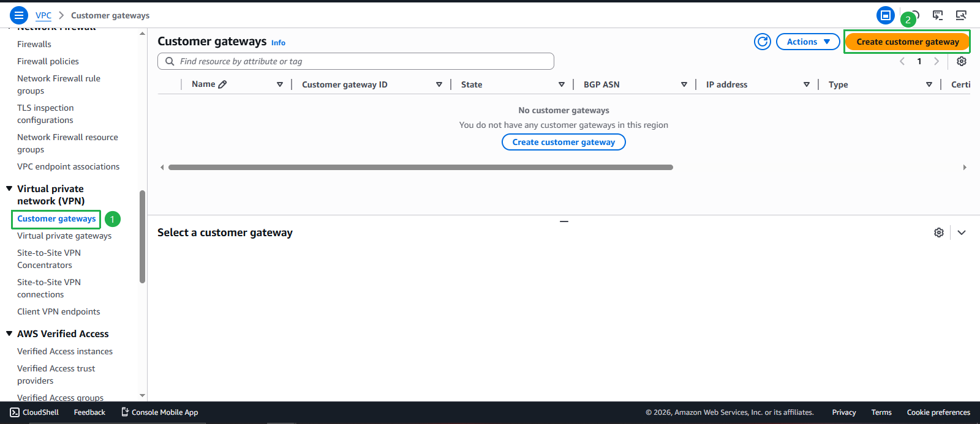Screen dimensions: 980x424
Task: Open Cookie preferences
Action: click(x=938, y=412)
